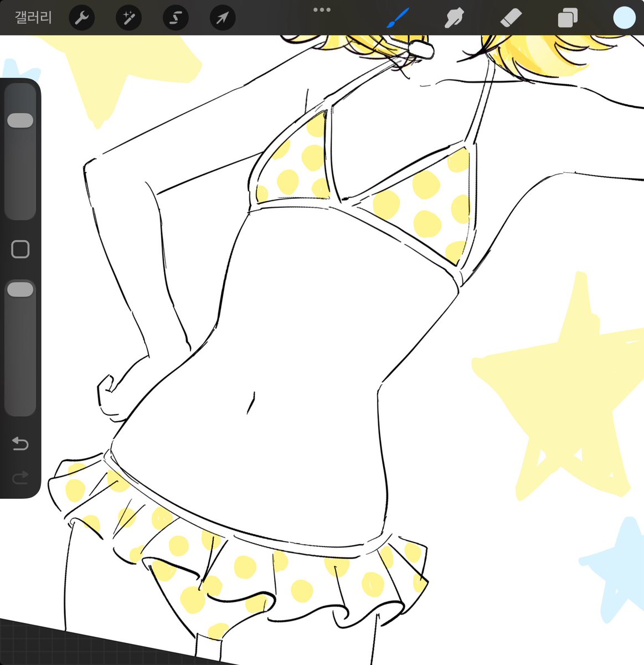The image size is (644, 665).
Task: Open the 갤러리 gallery view
Action: click(x=33, y=18)
